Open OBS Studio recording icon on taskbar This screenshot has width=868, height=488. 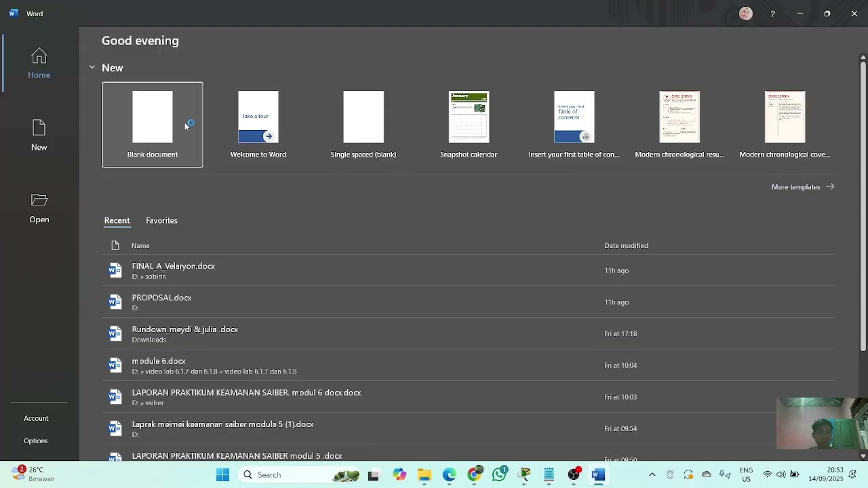point(574,474)
